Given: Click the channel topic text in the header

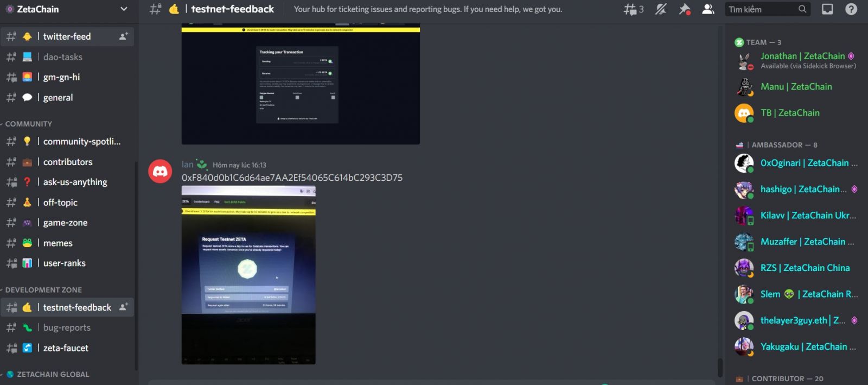Looking at the screenshot, I should tap(428, 9).
